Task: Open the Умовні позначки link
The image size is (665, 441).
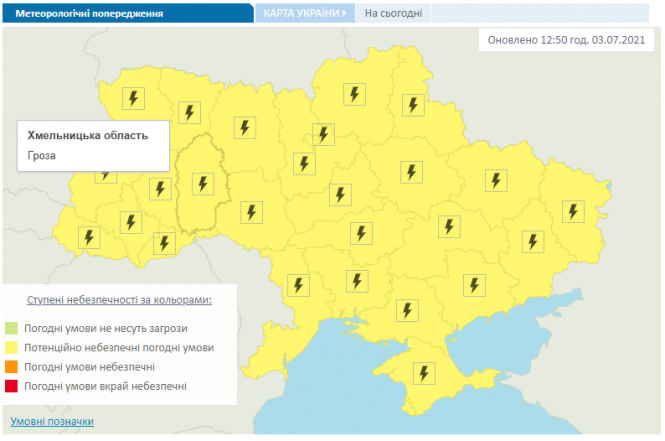Action: [52, 421]
